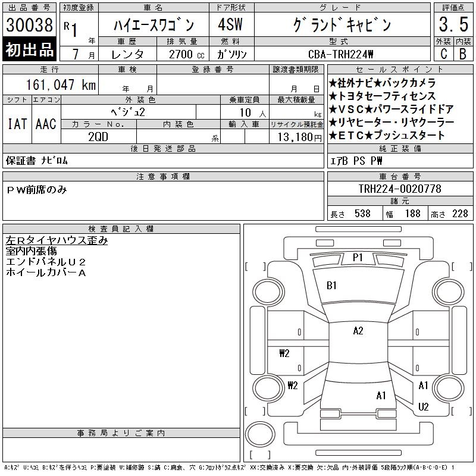Image resolution: width=476 pixels, height=476 pixels.
Task: Click the length value 538
Action: (x=362, y=214)
